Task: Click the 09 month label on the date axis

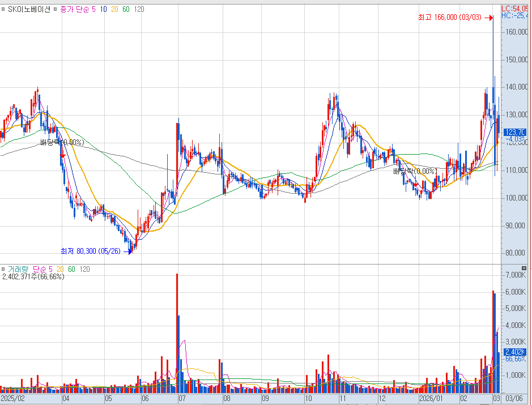Action: click(266, 399)
